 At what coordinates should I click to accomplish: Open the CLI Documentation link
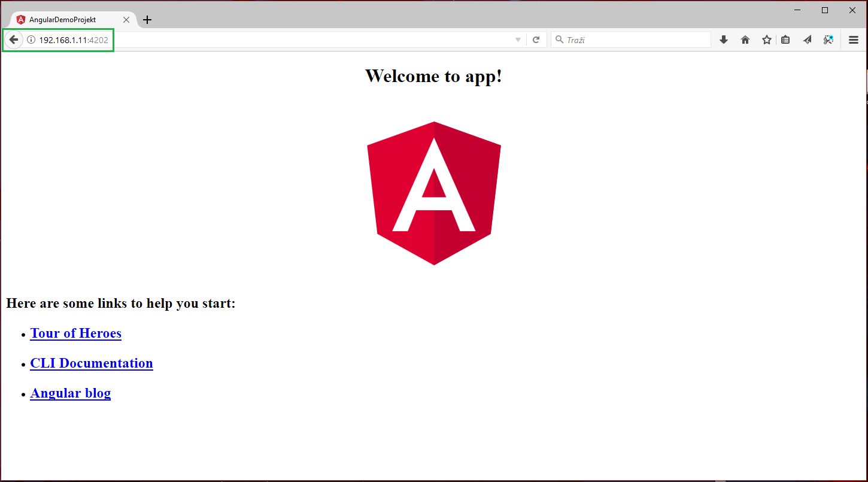91,363
